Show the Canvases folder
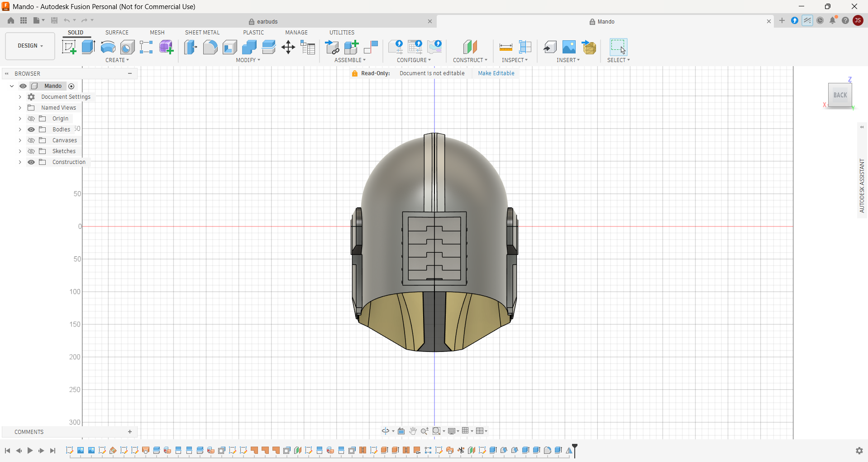This screenshot has height=462, width=868. click(31, 140)
